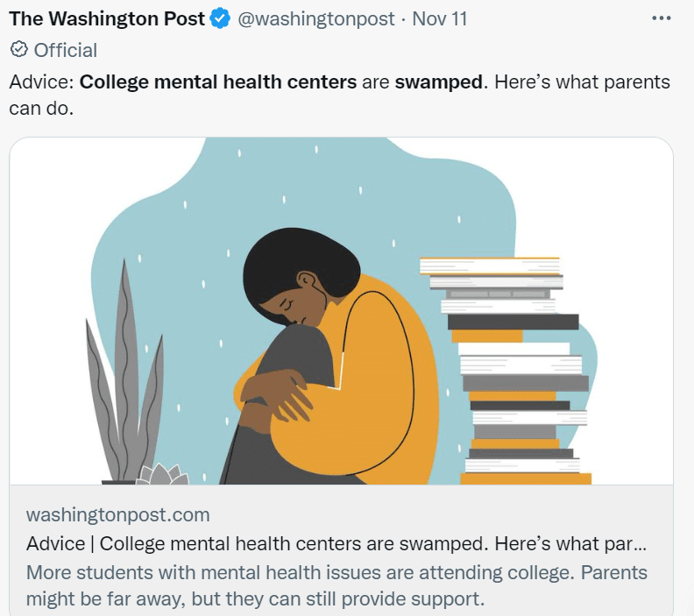
Task: Click the washingtonpost.com domain in card
Action: [118, 514]
